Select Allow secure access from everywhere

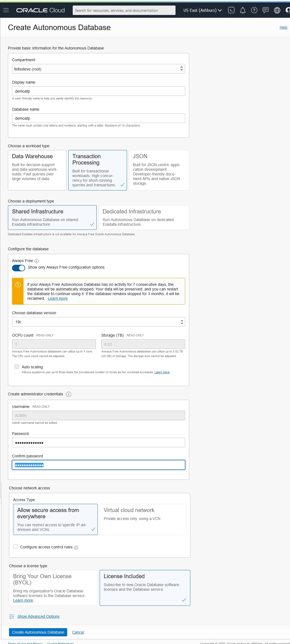[x=55, y=519]
